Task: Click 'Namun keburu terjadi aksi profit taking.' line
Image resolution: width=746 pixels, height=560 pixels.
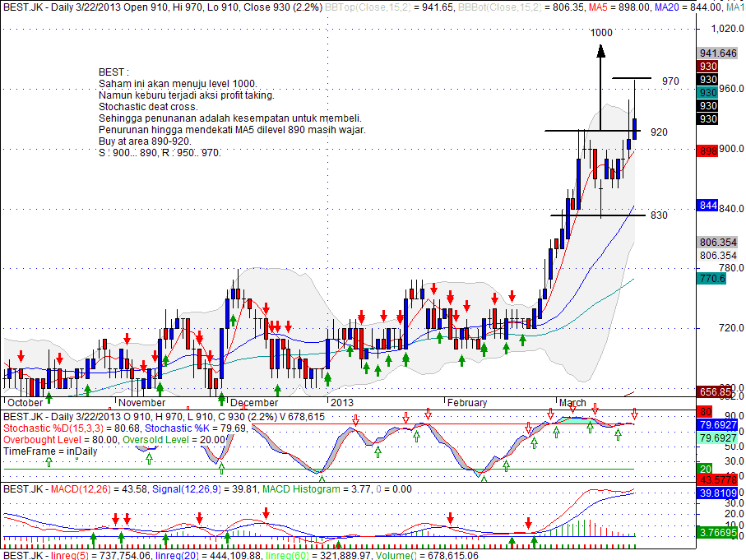Action: click(187, 95)
